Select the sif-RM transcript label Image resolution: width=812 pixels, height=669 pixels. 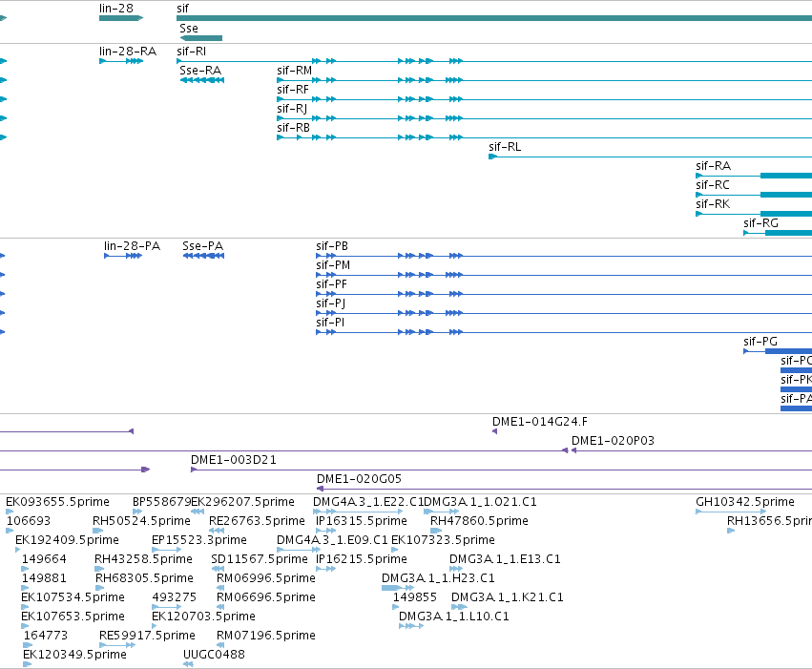point(294,71)
